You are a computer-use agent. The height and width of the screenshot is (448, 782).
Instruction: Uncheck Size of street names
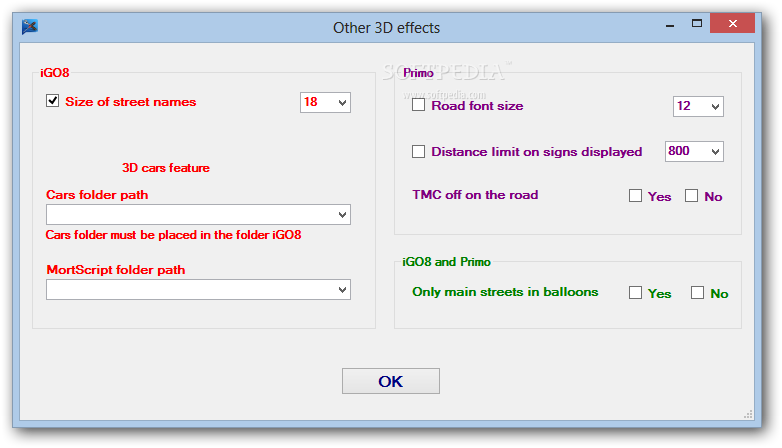coord(53,101)
